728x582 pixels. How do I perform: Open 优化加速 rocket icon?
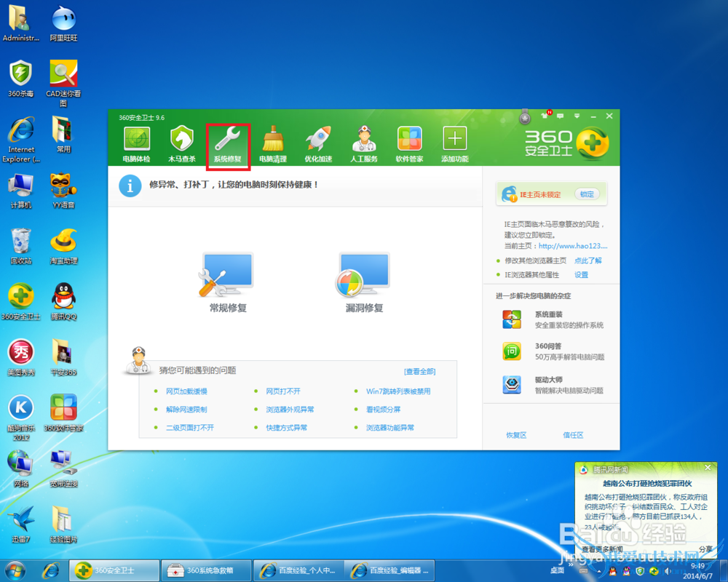tap(319, 144)
